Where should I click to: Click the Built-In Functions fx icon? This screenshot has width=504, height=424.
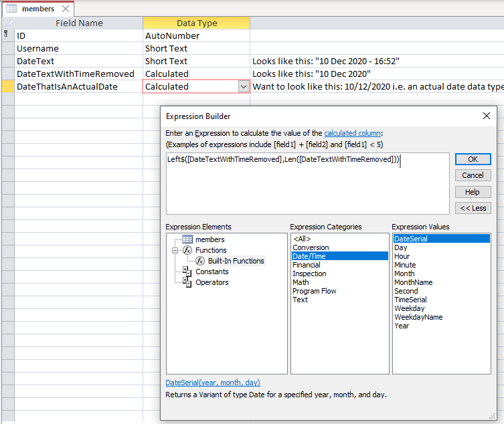pyautogui.click(x=200, y=261)
